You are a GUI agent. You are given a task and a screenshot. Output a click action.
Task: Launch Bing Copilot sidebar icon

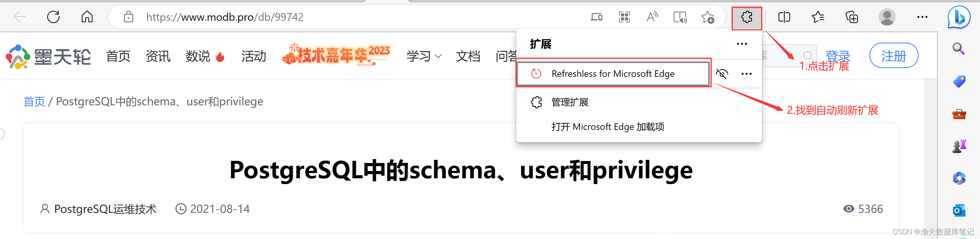(959, 17)
